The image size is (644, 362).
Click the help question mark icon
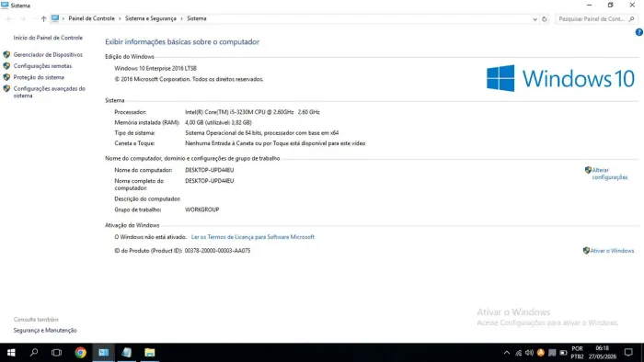pos(639,32)
